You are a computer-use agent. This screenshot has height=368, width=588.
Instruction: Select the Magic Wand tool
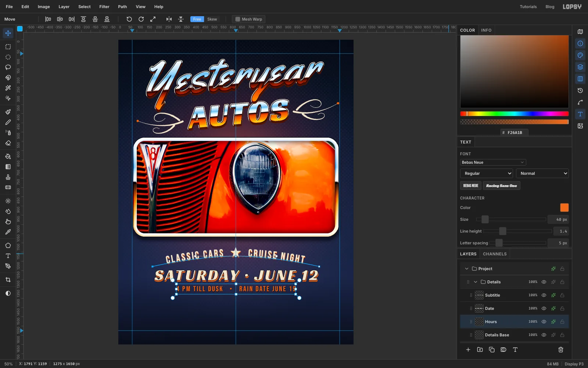click(x=8, y=88)
